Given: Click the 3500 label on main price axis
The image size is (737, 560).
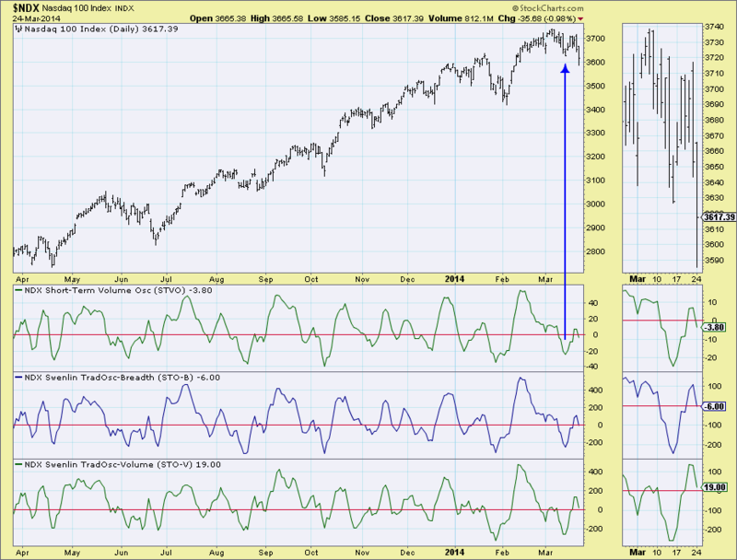Looking at the screenshot, I should point(594,86).
